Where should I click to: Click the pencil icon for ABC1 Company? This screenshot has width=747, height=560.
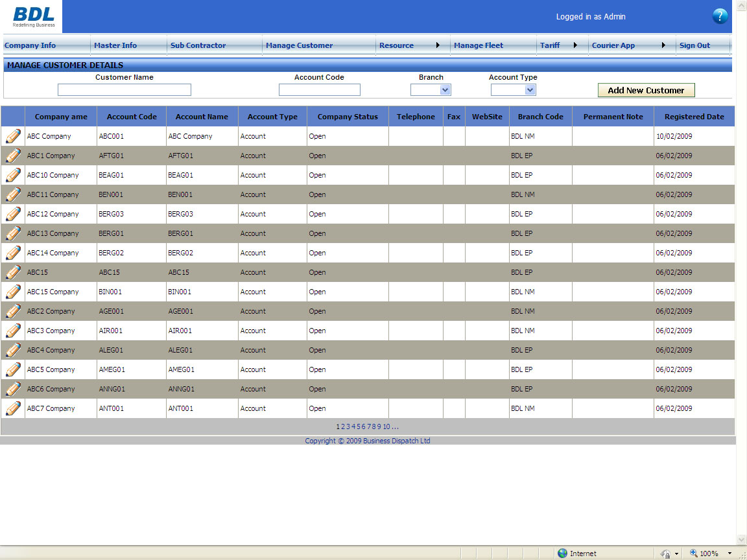click(x=13, y=156)
